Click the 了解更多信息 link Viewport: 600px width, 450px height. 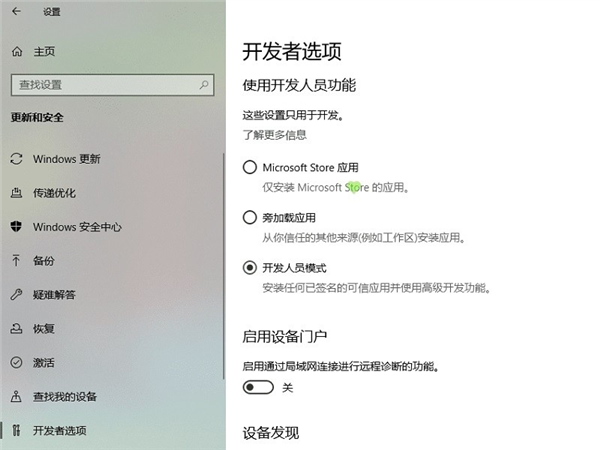point(275,134)
